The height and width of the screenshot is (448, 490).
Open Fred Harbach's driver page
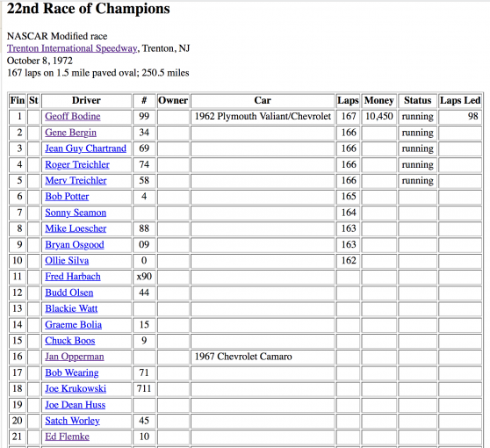(73, 277)
